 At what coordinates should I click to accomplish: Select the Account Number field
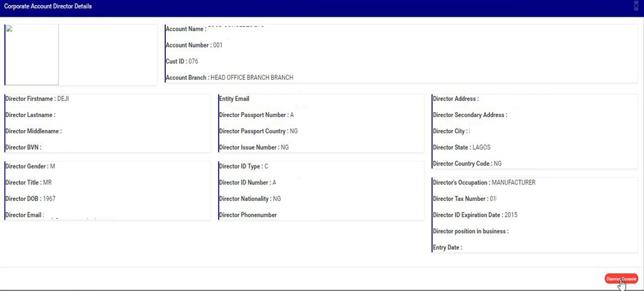(194, 45)
